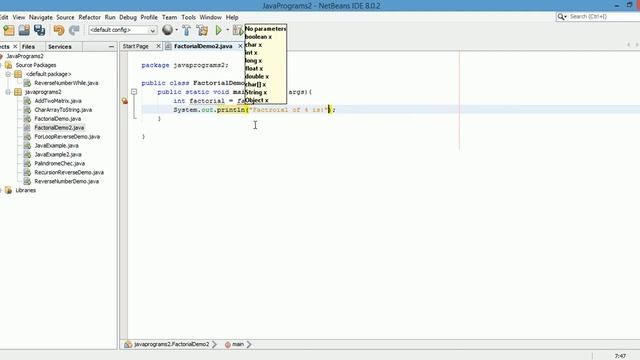640x360 pixels.
Task: Open the Run Project dropdown arrow
Action: point(228,30)
